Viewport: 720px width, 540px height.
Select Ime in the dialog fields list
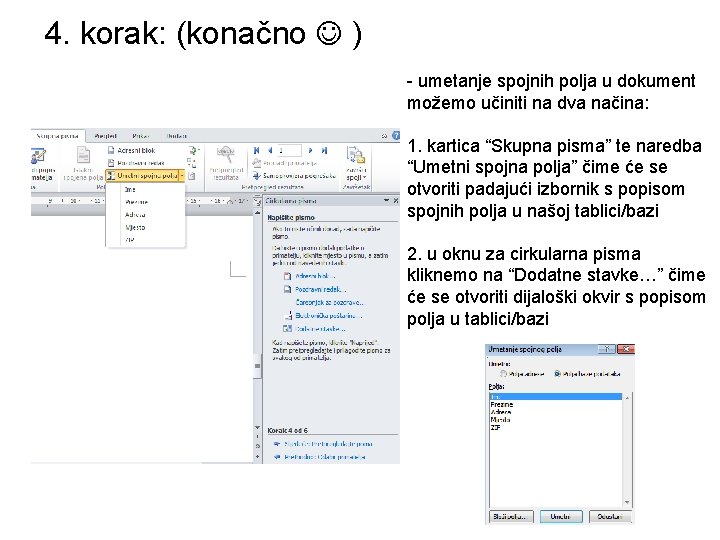click(x=556, y=397)
